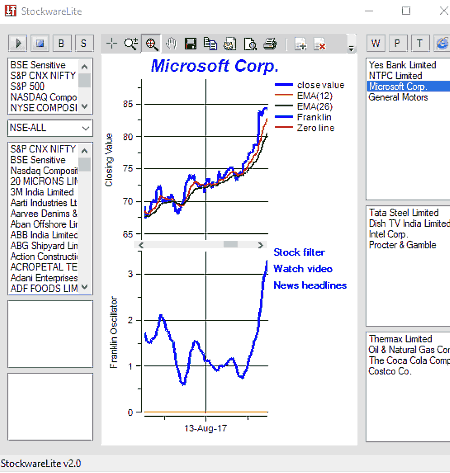Click the print preview icon
450x473 pixels.
250,44
